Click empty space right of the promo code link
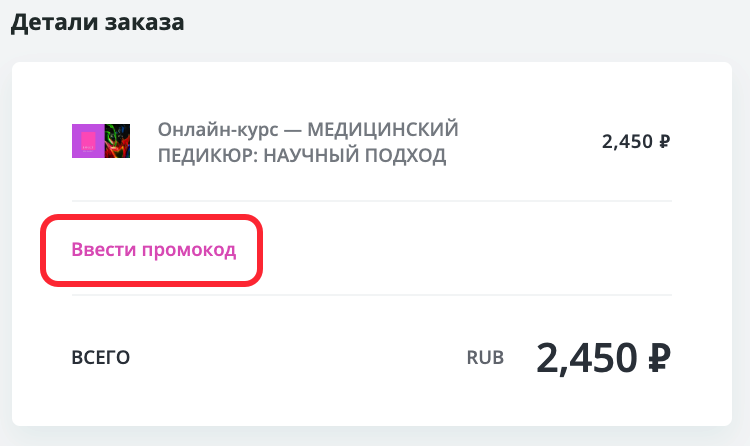 pos(466,250)
